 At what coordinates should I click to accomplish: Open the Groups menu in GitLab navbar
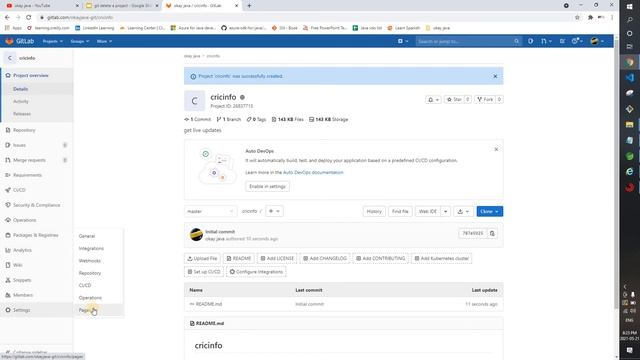[80, 41]
